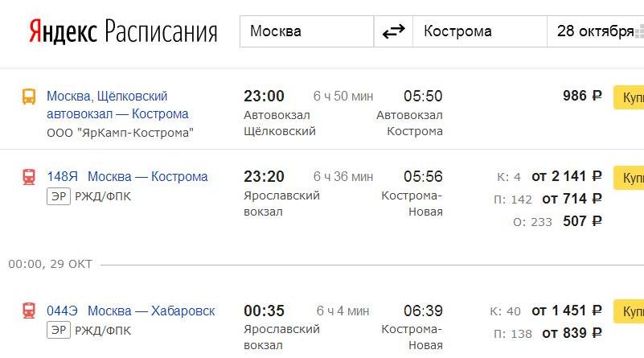Select the от 714 ₽ platzkart fare
Screen dimensions: 644x358
click(x=572, y=199)
